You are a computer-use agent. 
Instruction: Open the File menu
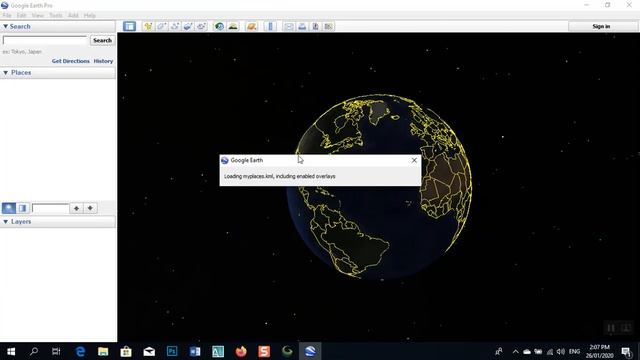click(7, 16)
